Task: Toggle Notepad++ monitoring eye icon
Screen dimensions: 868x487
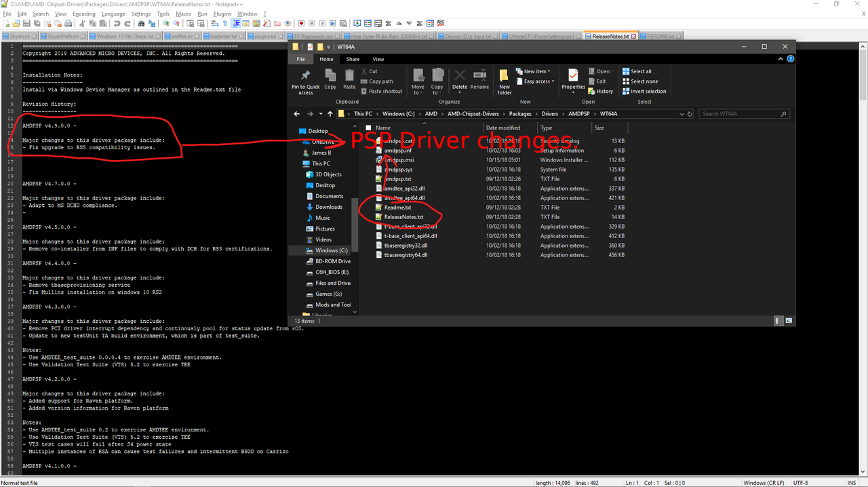Action: click(x=288, y=23)
